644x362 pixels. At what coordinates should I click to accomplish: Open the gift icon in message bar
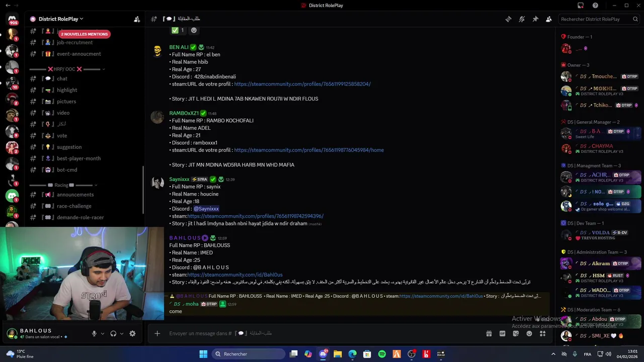tap(489, 333)
